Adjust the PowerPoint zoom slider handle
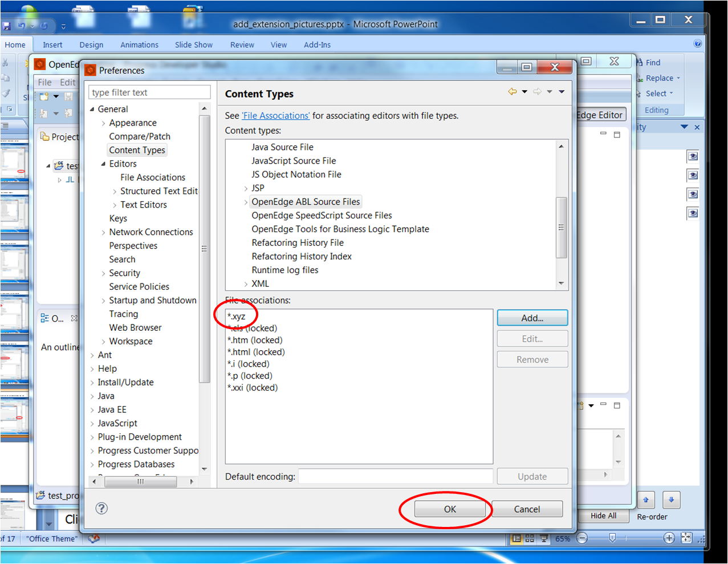728x564 pixels. pos(612,538)
